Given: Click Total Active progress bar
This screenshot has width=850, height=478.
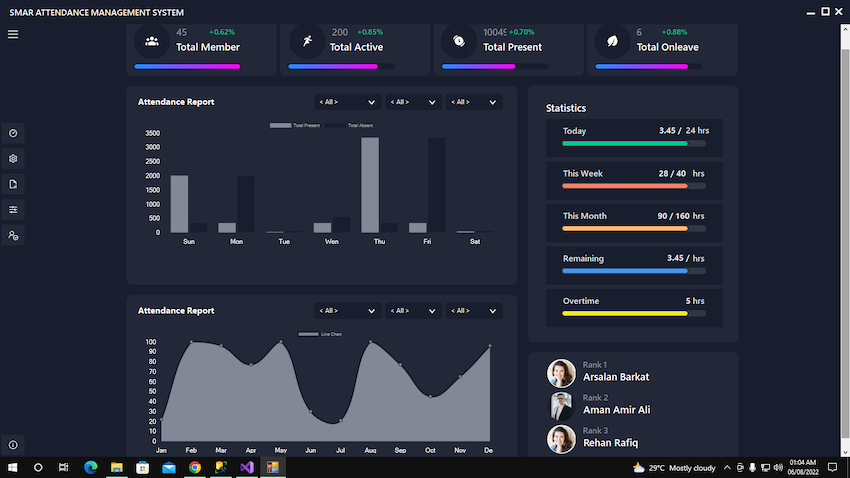Looking at the screenshot, I should coord(342,67).
